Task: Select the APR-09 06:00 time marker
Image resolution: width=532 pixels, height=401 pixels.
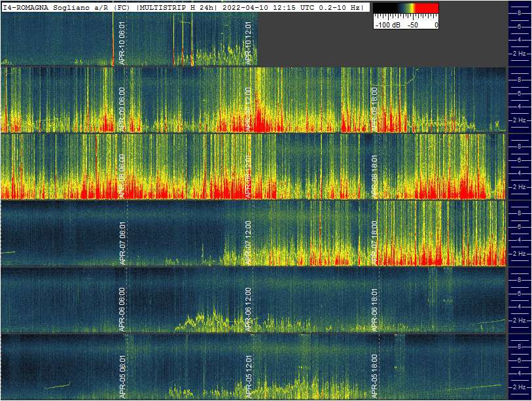Action: coord(122,109)
